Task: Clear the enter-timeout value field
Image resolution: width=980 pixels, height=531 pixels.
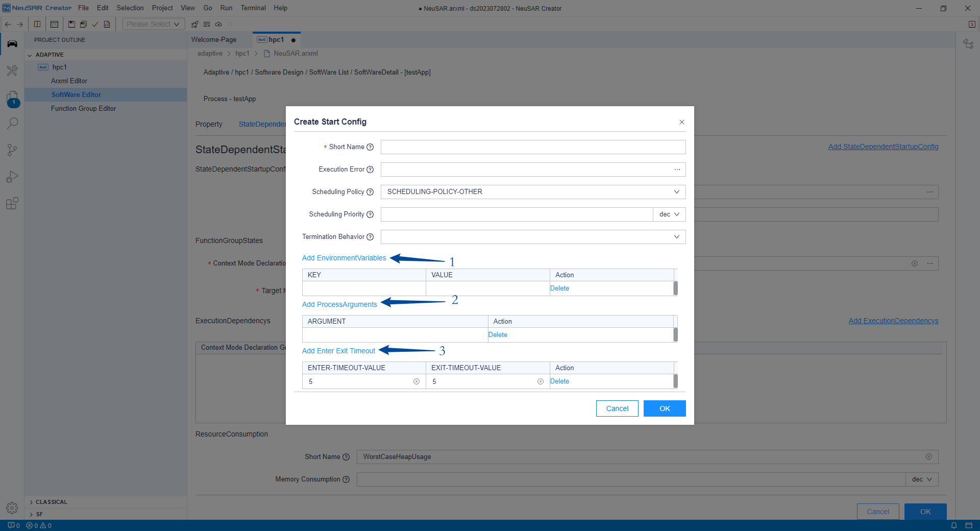Action: 416,381
